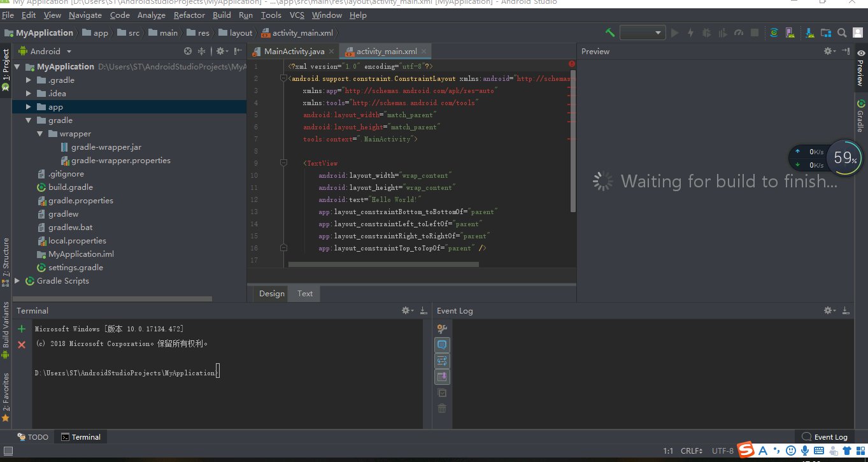Toggle the Z: Structure tool window button

(6, 261)
